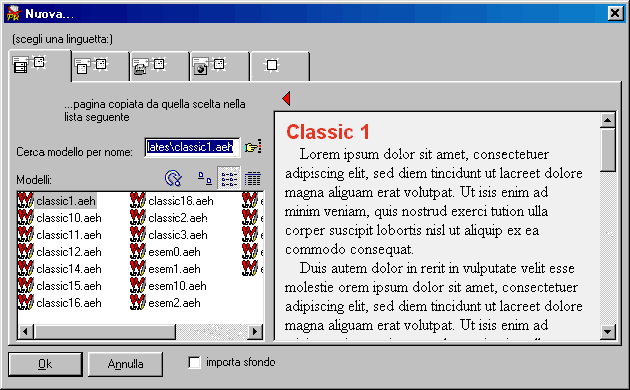Select the first tab with template list icon
Image resolution: width=630 pixels, height=390 pixels.
40,65
